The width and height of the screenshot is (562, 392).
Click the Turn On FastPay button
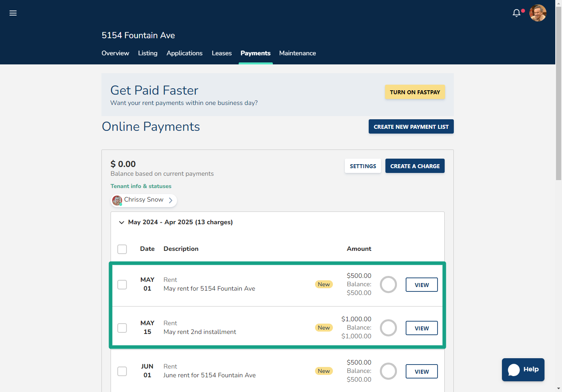coord(415,92)
